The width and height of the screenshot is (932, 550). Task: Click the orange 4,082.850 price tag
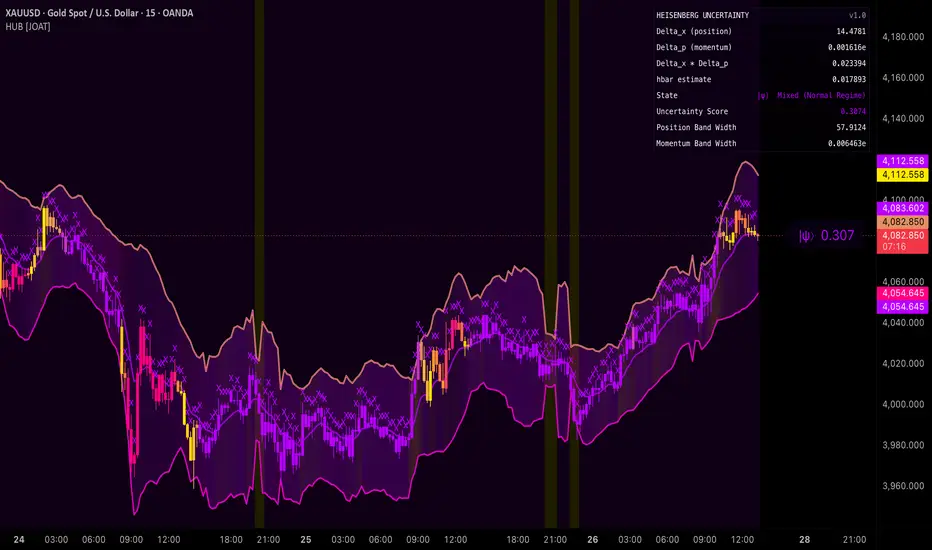[902, 222]
